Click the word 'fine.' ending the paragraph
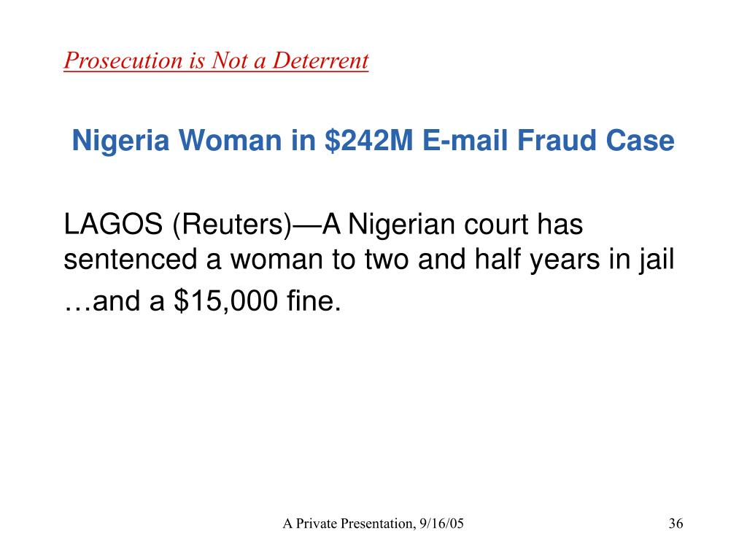The width and height of the screenshot is (747, 560). (314, 301)
